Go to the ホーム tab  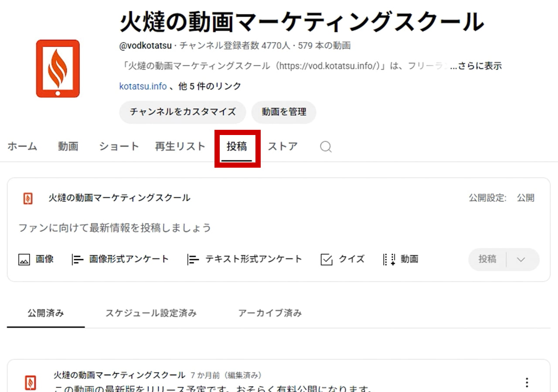click(22, 146)
